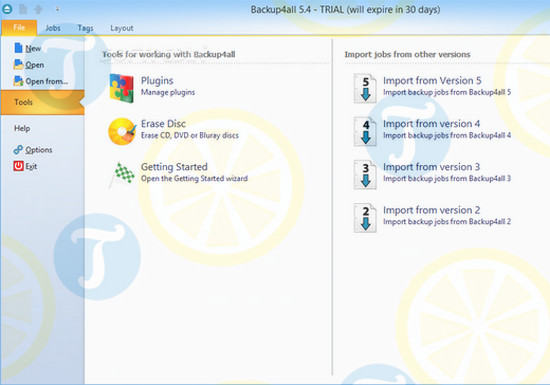
Task: Open the Help menu section
Action: click(22, 128)
